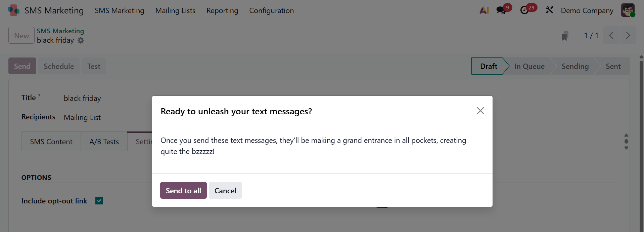Screen dimensions: 644x232
Task: Open the Reporting menu
Action: click(x=222, y=11)
